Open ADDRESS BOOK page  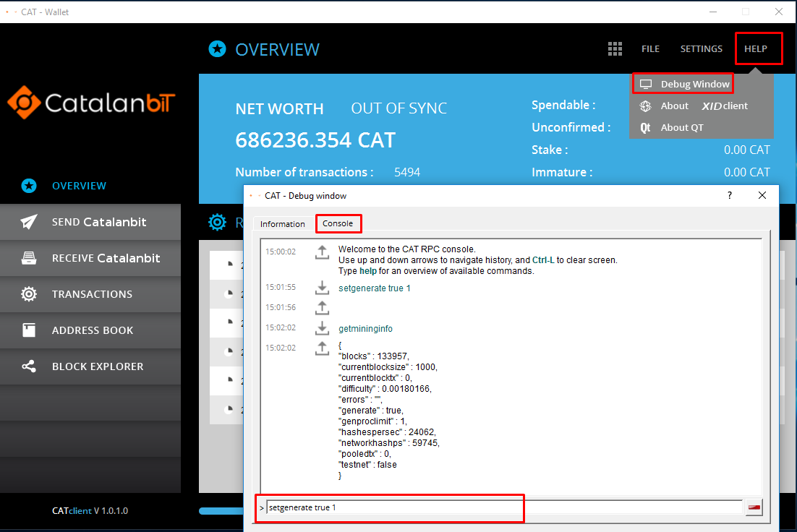pyautogui.click(x=90, y=330)
